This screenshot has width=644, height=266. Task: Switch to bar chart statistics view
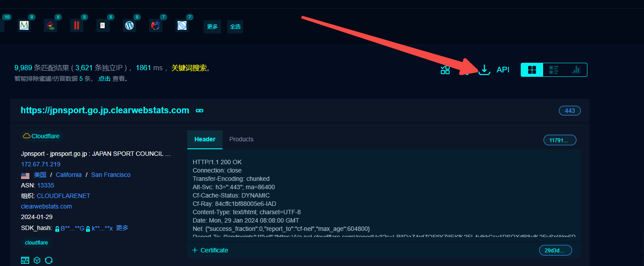pyautogui.click(x=576, y=70)
